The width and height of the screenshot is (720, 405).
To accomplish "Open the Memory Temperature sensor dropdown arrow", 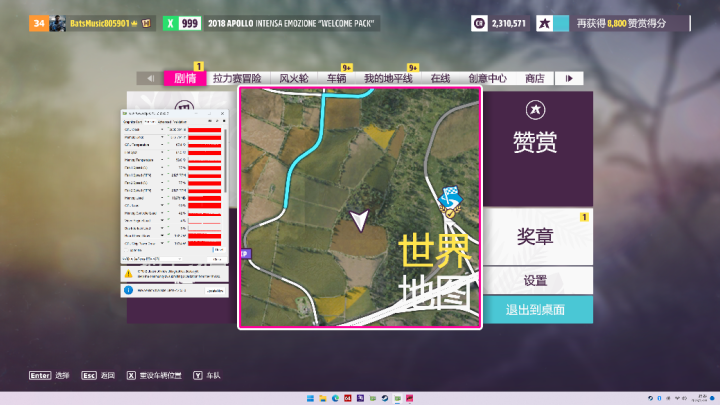I will pos(162,160).
